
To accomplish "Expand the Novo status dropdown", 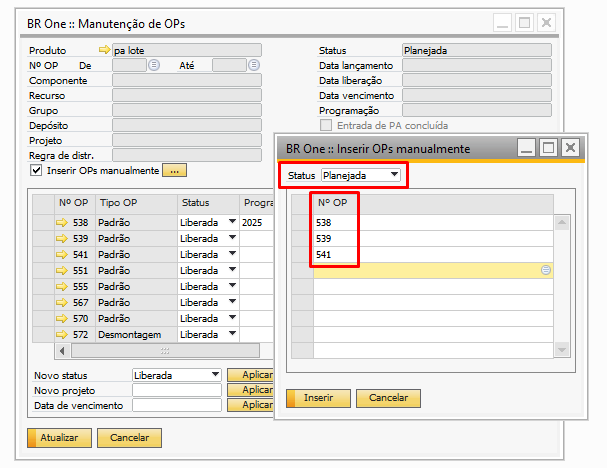I will pos(214,375).
